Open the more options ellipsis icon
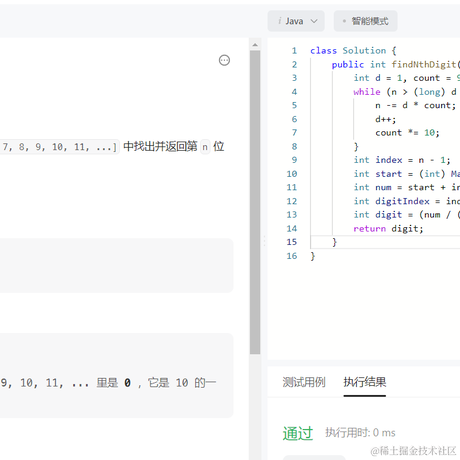The width and height of the screenshot is (460, 460). click(224, 60)
